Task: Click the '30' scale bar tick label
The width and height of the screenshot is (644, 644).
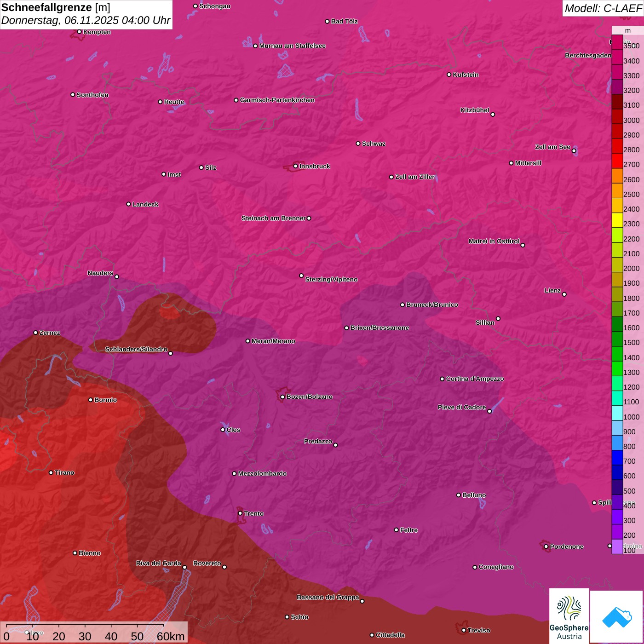Action: 85,636
